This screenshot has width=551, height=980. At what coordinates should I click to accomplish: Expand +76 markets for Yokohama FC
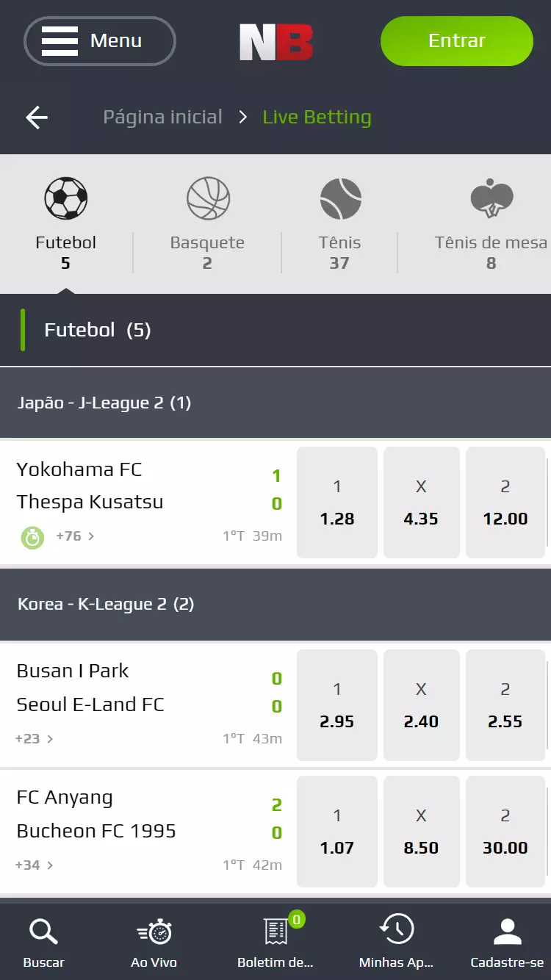tap(75, 536)
